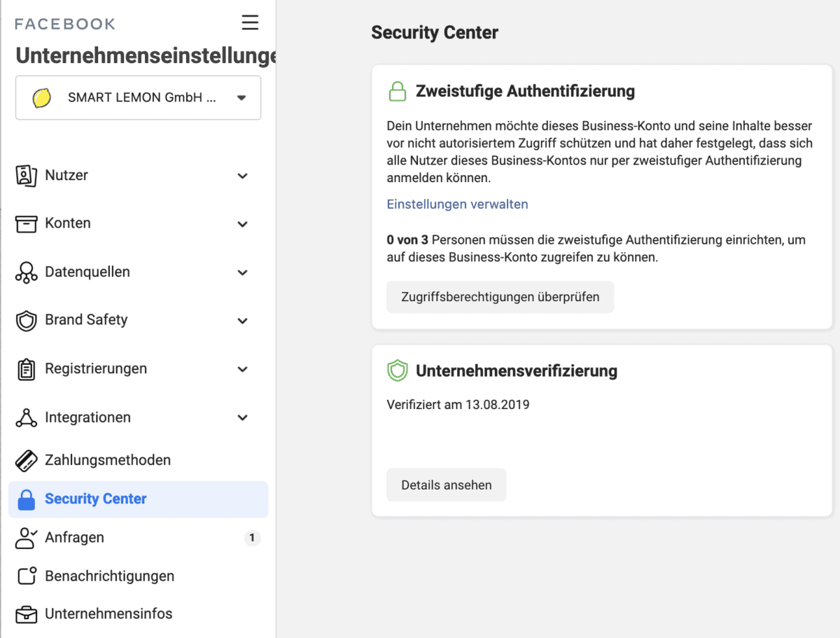Screen dimensions: 840x638
Task: Click the Anfragen notification badge showing 1
Action: pos(252,538)
